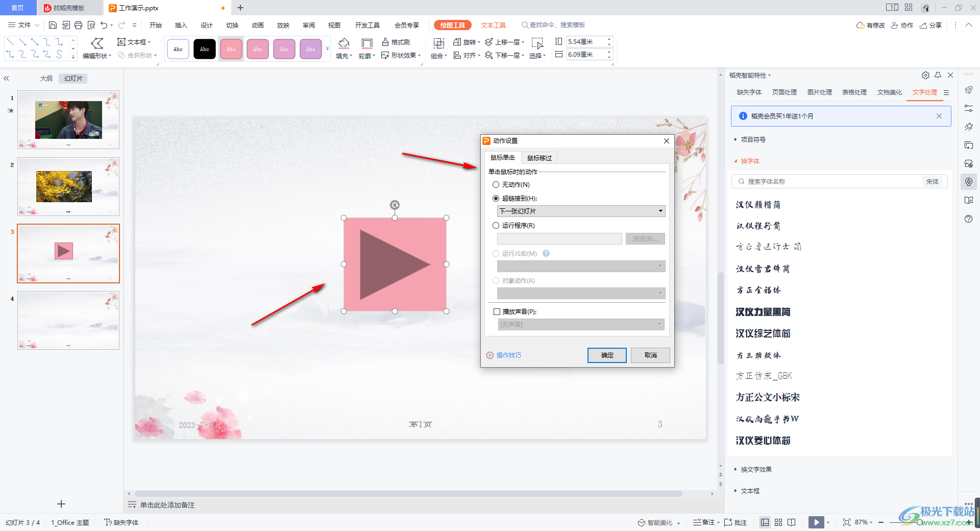Apply the first pink Abc shape style
Image resolution: width=980 pixels, height=531 pixels.
231,49
